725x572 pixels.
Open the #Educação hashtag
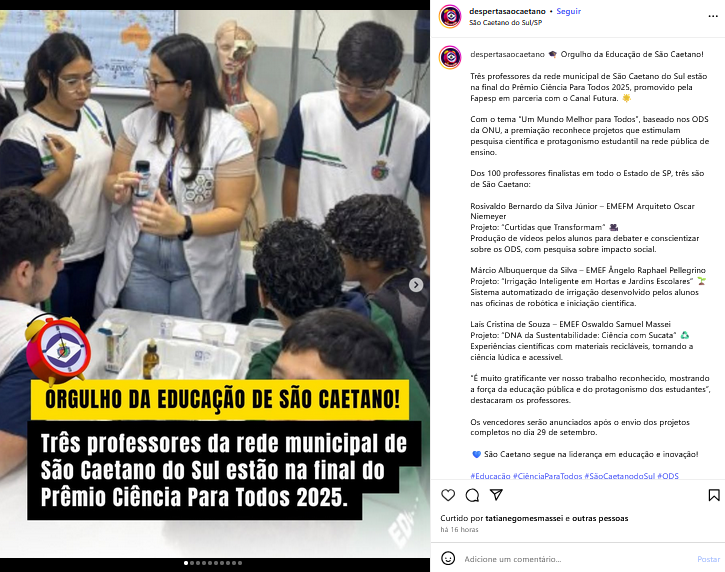pos(490,476)
